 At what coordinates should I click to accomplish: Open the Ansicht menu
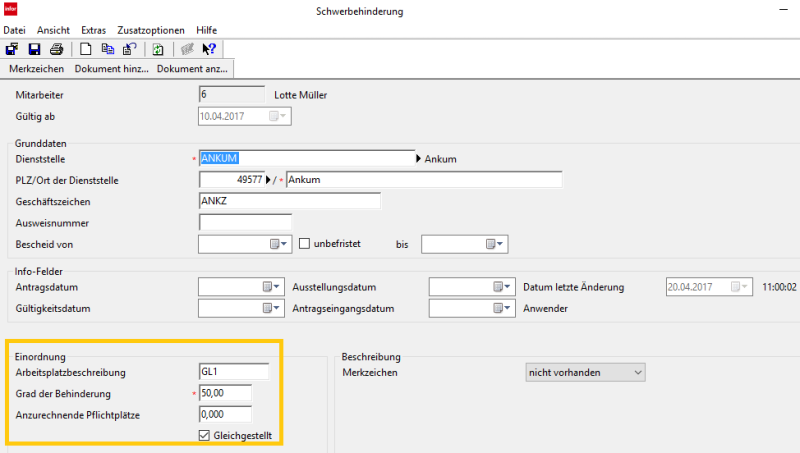click(53, 30)
